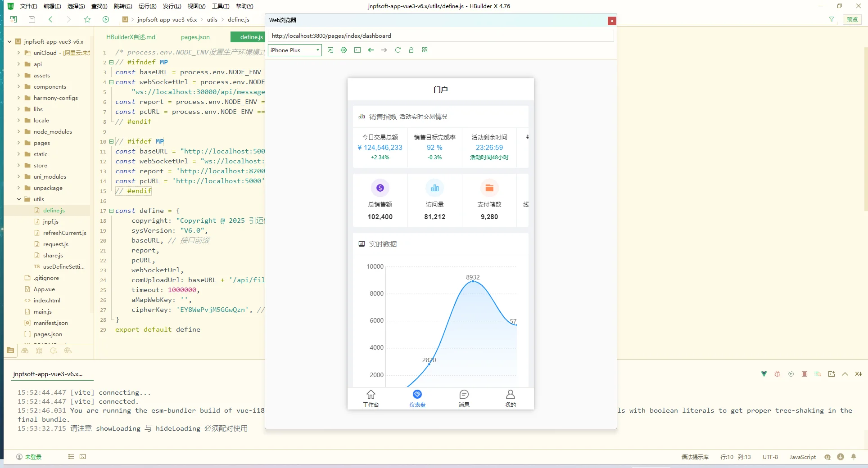868x468 pixels.
Task: Expand the components folder
Action: tap(18, 86)
